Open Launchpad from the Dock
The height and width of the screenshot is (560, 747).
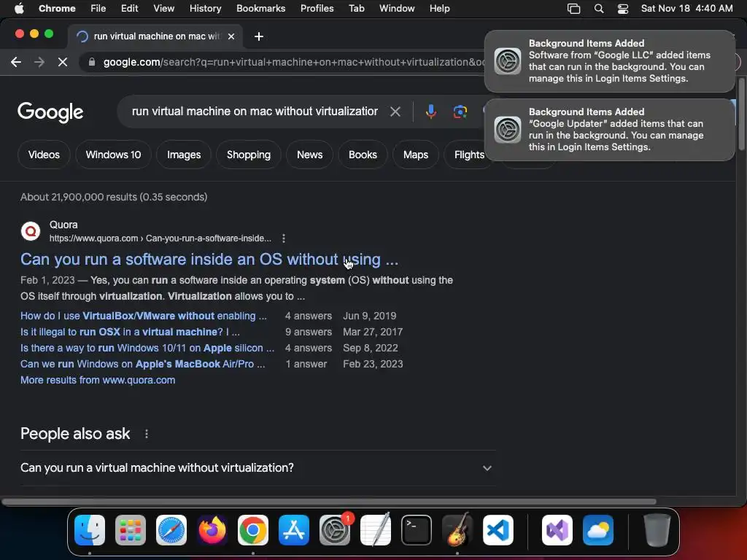click(131, 529)
